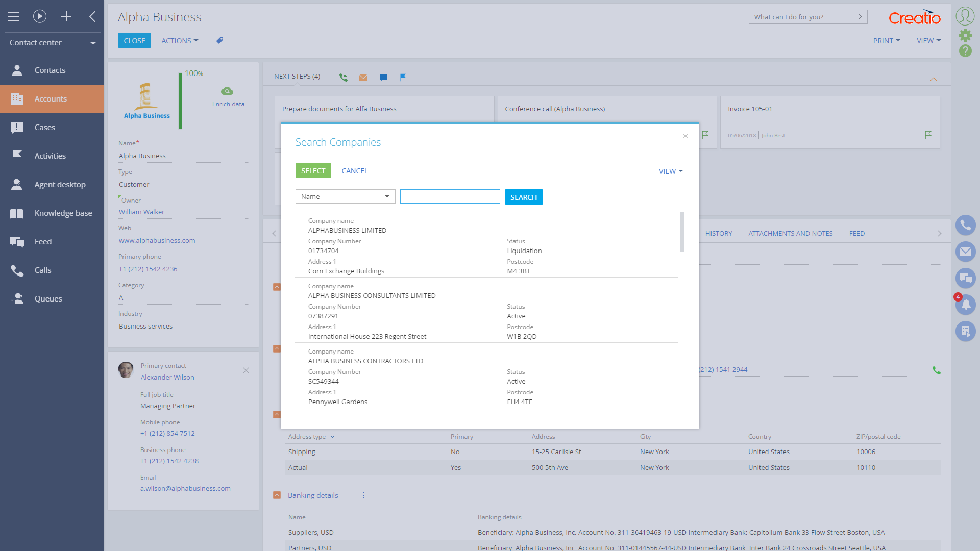Click the Close button
Image resolution: width=980 pixels, height=551 pixels.
[134, 40]
